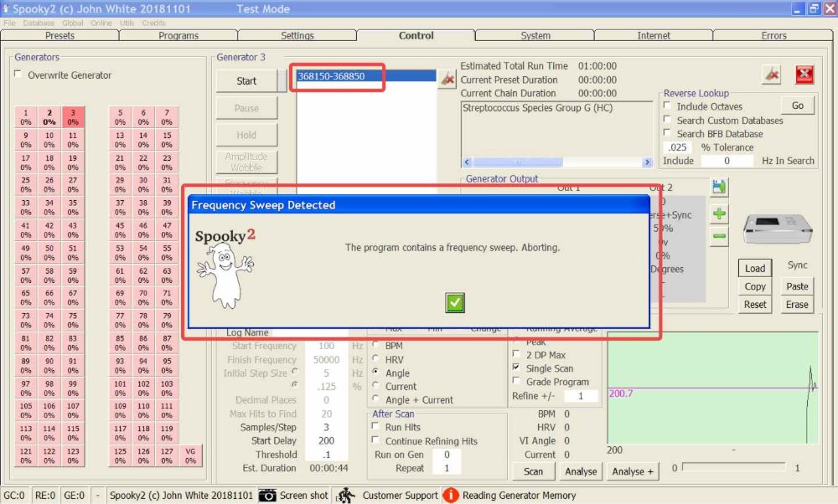
Task: Click the Analyse button
Action: [581, 471]
